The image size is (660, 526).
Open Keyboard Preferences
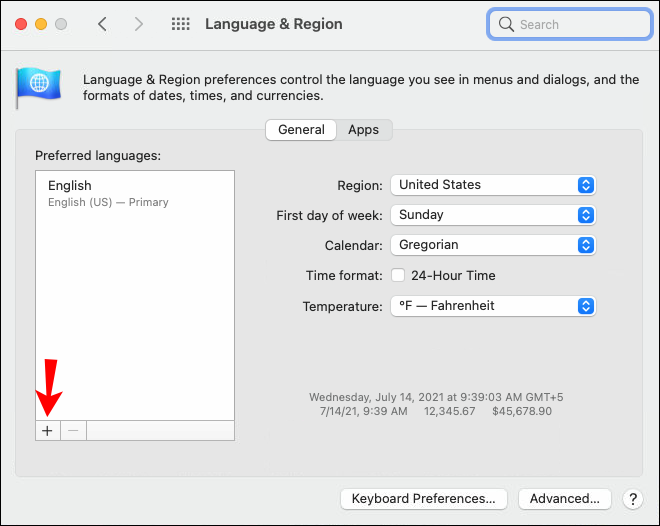coord(423,498)
